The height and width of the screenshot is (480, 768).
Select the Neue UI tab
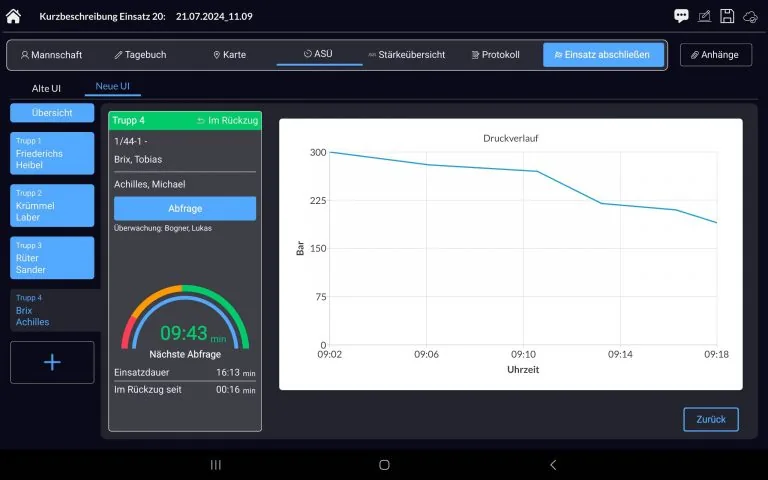(113, 86)
